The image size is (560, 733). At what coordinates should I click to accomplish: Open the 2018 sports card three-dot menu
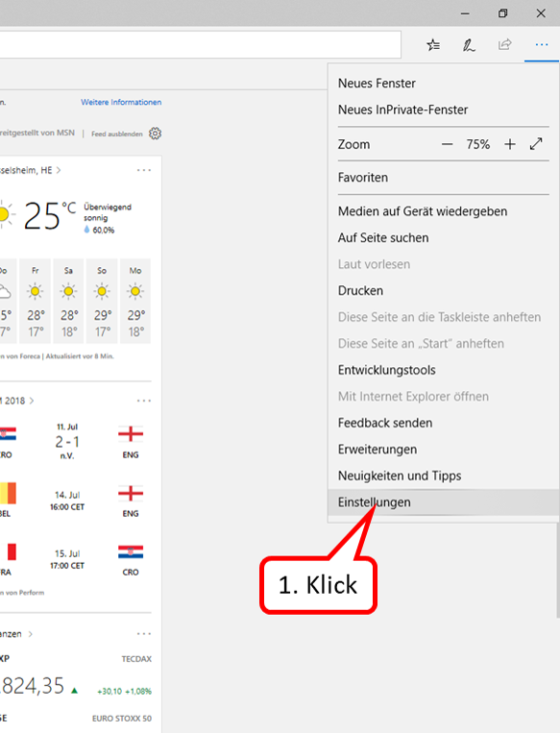tap(144, 401)
